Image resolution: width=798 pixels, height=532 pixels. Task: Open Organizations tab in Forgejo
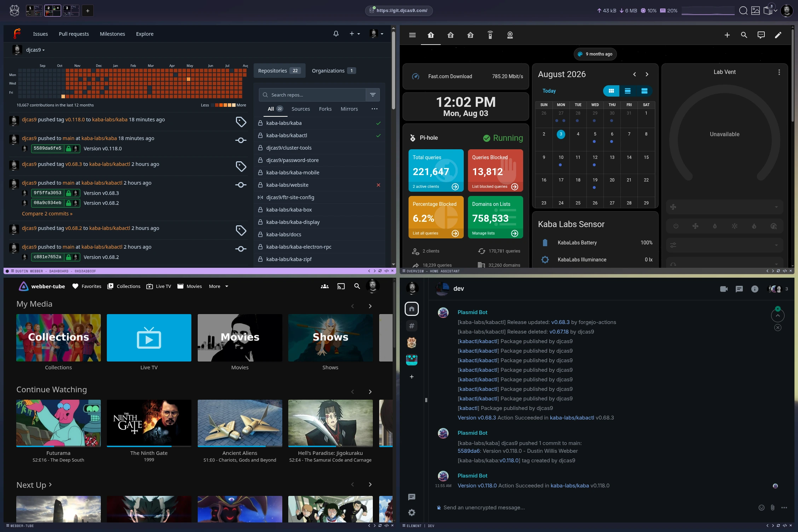[x=334, y=71]
